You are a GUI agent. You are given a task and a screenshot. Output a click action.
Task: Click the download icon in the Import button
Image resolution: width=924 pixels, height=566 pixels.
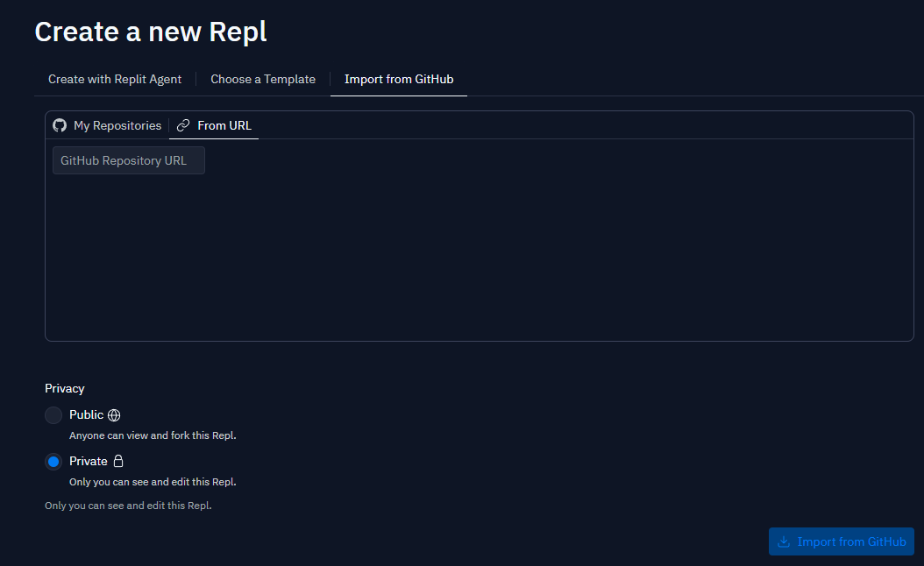click(783, 541)
